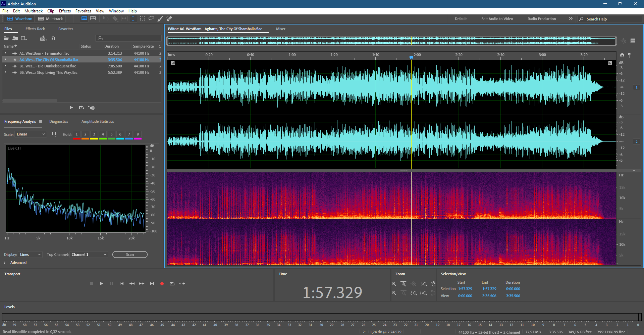
Task: Toggle headphones preview icon beside timeline ruler
Action: (x=622, y=55)
